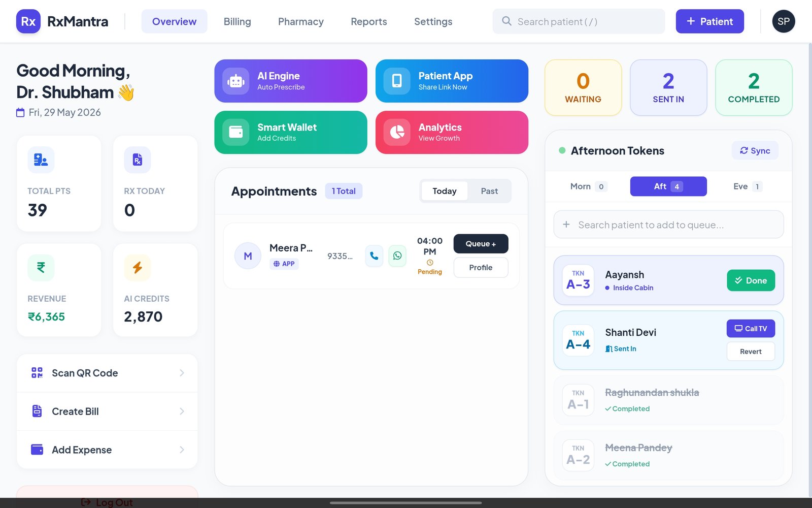Expand Add Expense chevron
Image resolution: width=812 pixels, height=508 pixels.
182,450
